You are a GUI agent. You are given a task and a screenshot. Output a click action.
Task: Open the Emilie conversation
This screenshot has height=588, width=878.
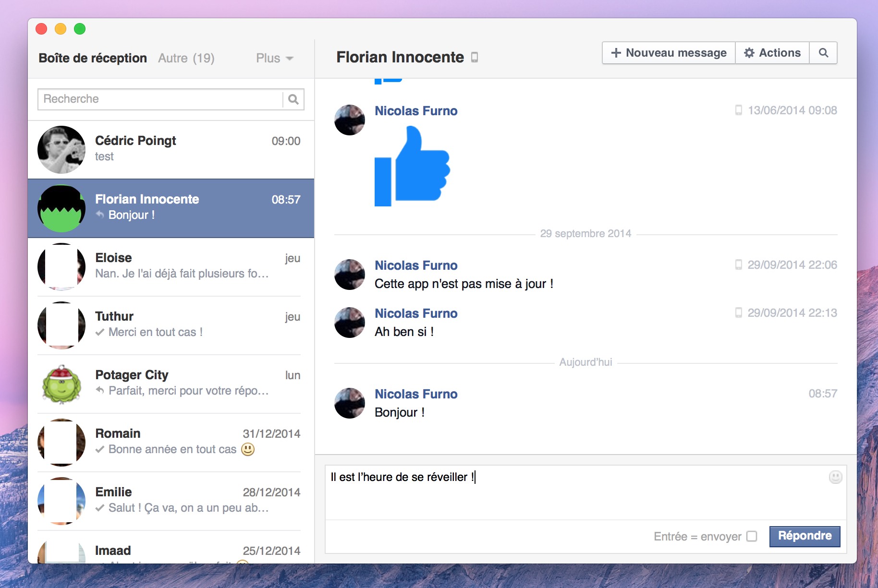click(x=171, y=501)
